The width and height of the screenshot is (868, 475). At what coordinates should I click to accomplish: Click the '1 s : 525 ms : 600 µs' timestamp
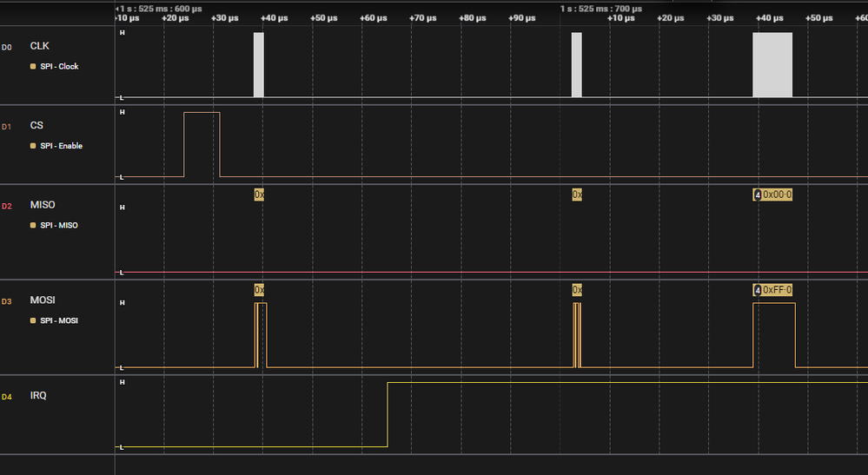[x=161, y=9]
